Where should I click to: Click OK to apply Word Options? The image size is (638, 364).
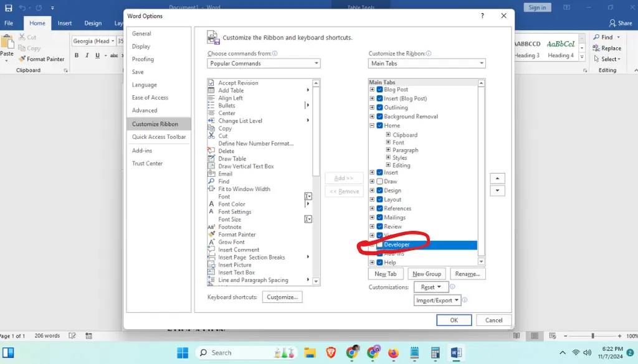pyautogui.click(x=454, y=320)
